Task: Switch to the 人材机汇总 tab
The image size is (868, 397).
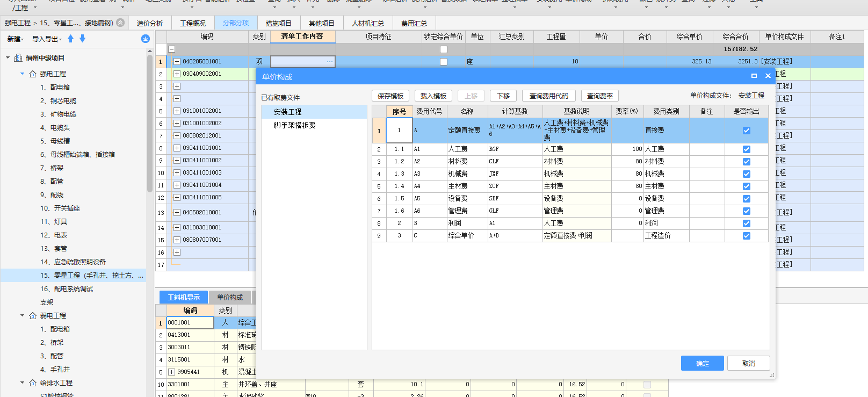Action: pos(368,23)
